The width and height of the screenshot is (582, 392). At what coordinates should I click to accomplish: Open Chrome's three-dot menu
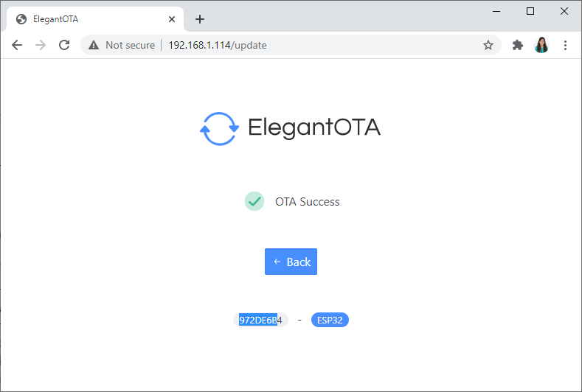[x=565, y=45]
